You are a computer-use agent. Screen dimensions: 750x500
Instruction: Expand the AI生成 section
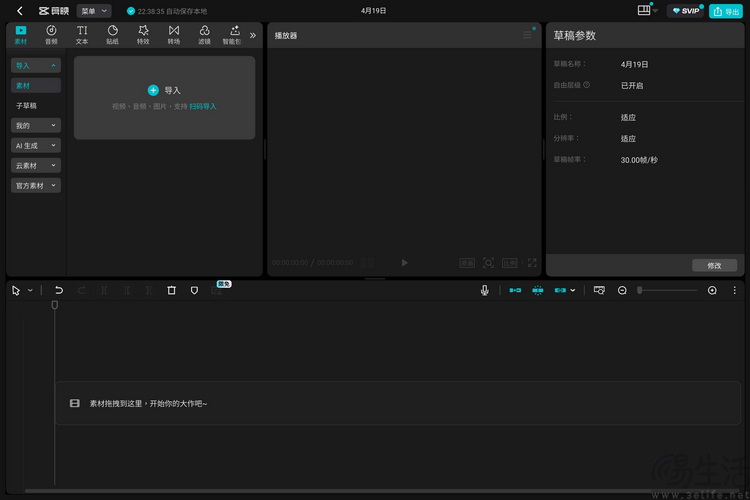point(36,145)
